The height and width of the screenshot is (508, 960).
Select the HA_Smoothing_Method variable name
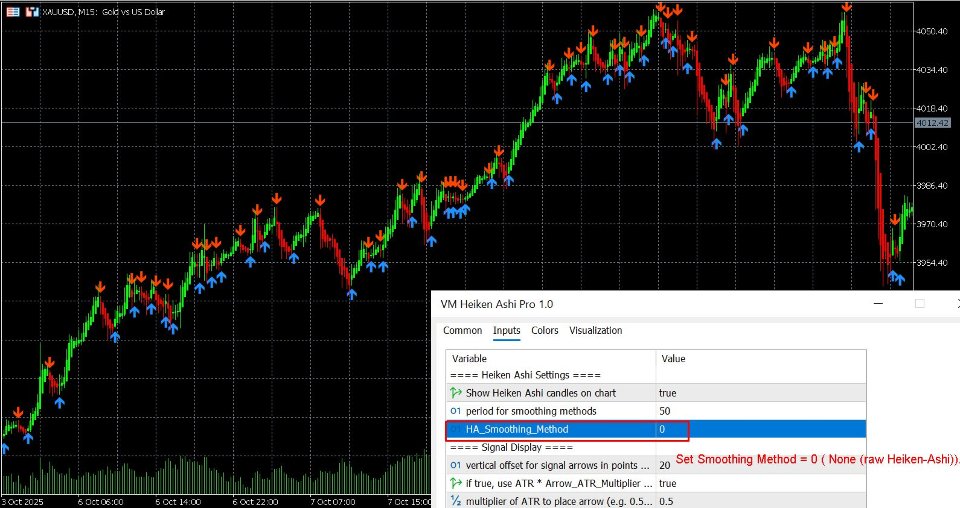(517, 430)
